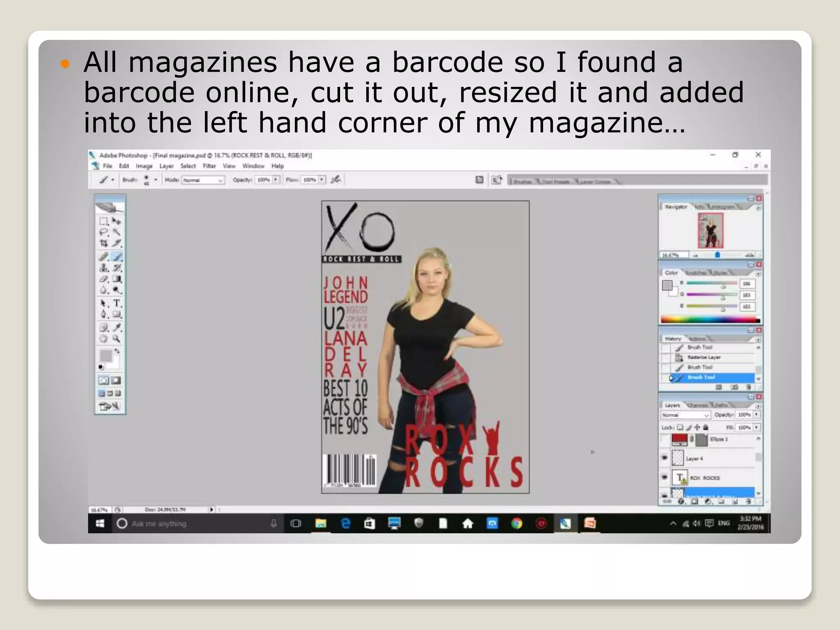
Task: Toggle lock all in Layers panel
Action: (x=705, y=427)
